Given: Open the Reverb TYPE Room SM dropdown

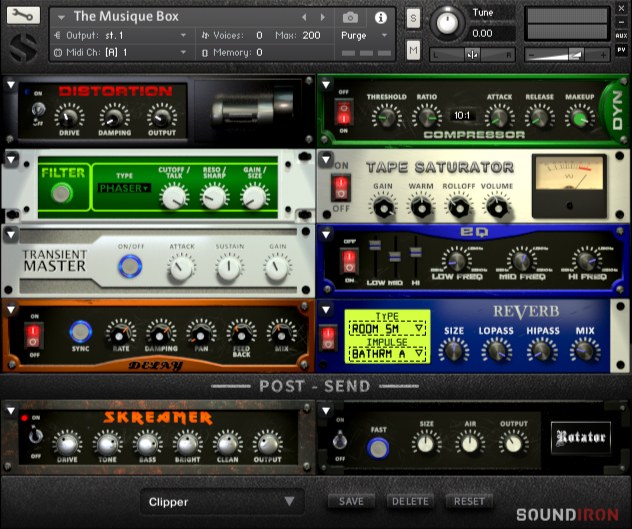Looking at the screenshot, I should coord(387,329).
